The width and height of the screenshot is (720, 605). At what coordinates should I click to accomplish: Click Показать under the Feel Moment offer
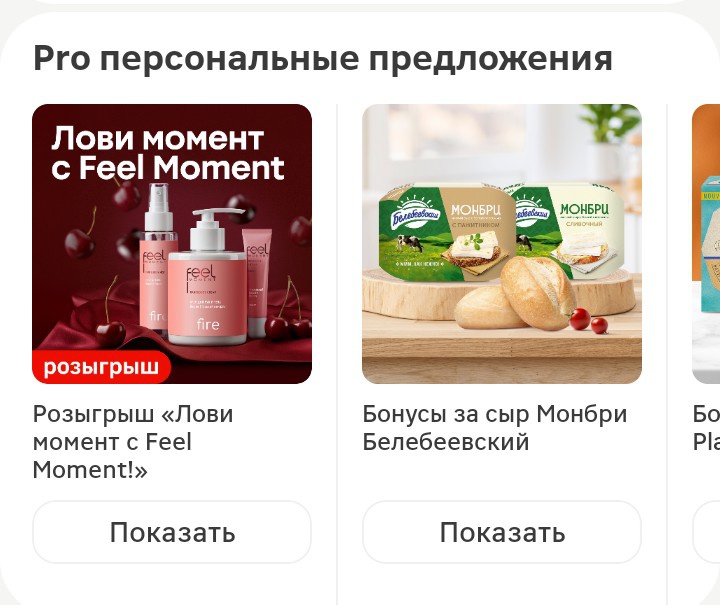172,532
